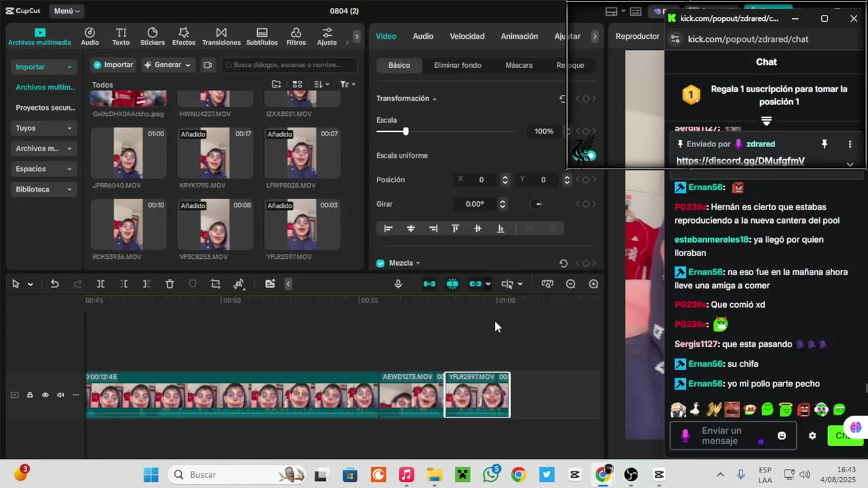Click the undo arrow in timeline toolbar
The image size is (868, 488).
coord(54,284)
